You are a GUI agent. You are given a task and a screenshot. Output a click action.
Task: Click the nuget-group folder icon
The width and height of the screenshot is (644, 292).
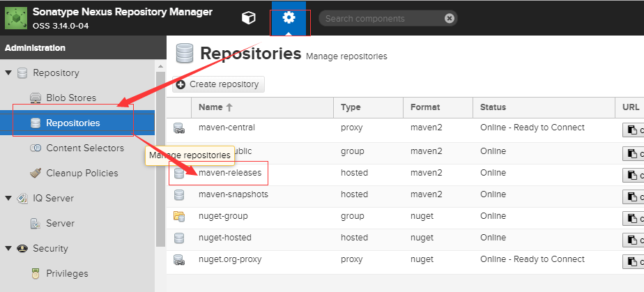[x=179, y=217]
